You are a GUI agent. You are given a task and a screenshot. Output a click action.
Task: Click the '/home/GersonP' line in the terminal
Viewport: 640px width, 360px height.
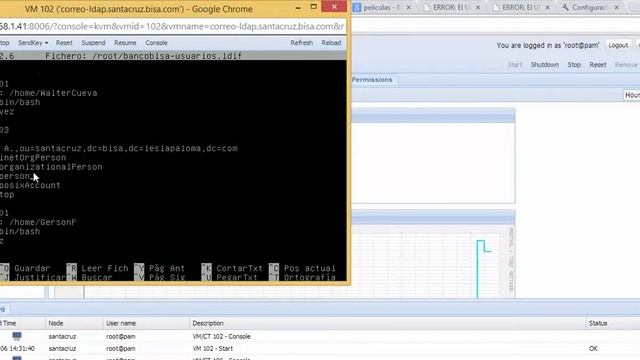pos(38,222)
